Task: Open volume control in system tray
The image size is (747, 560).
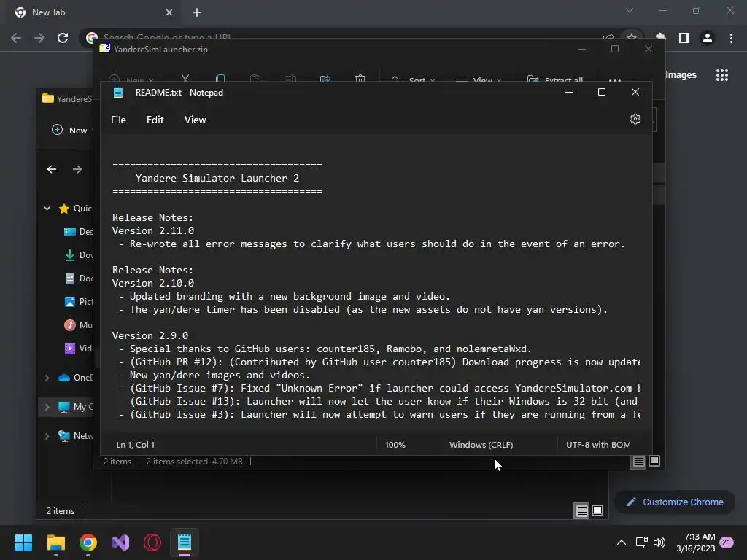Action: (x=659, y=542)
